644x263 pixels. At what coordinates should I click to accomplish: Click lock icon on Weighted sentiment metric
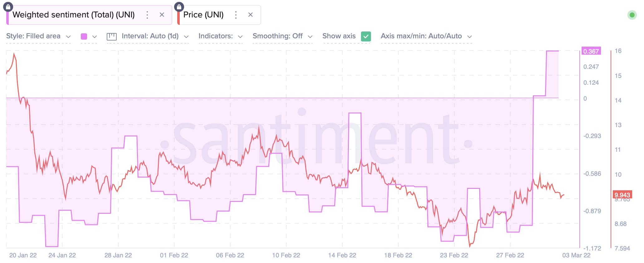8,7
